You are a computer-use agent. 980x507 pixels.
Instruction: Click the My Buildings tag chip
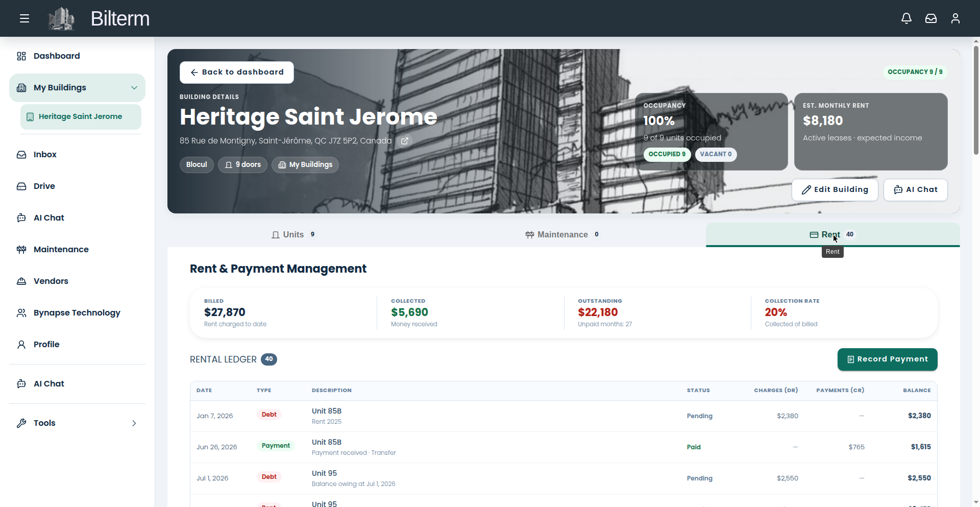click(305, 165)
